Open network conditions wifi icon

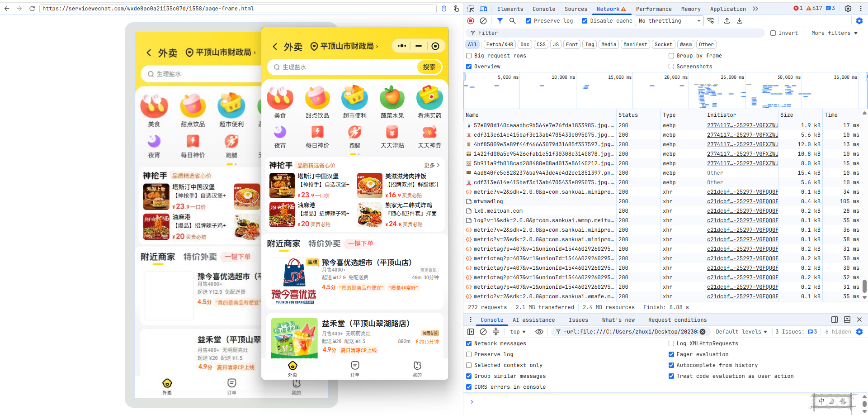tap(711, 21)
